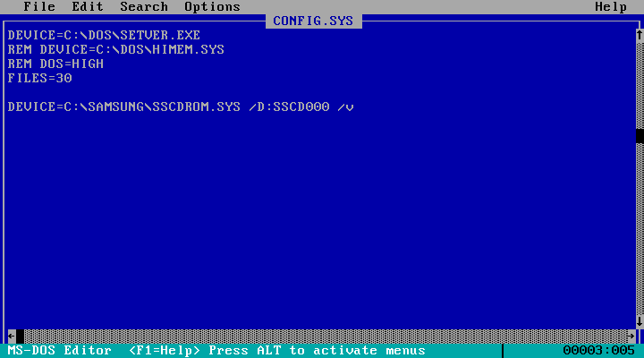Image resolution: width=644 pixels, height=358 pixels.
Task: Place cursor on REM DEVICE HIMEM.SYS line
Action: [115, 50]
